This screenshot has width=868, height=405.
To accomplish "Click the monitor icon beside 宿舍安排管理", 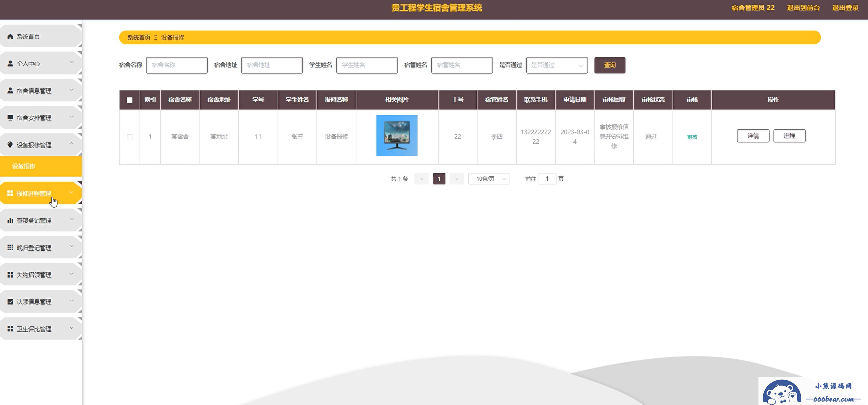I will 10,118.
